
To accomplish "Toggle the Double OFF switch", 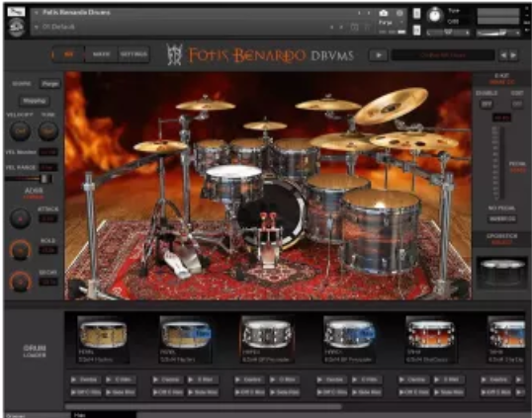I will (487, 104).
